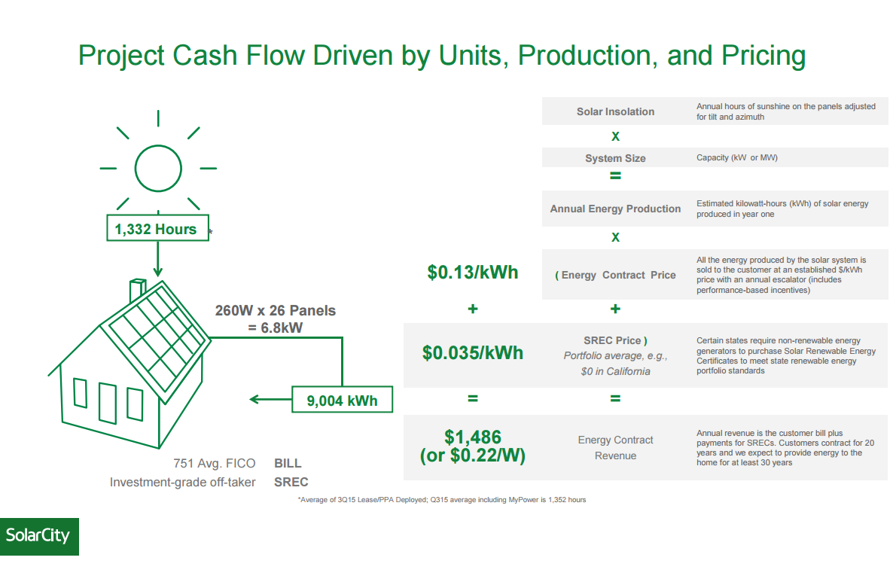The width and height of the screenshot is (896, 588).
Task: Select the arrow beside 9,004 kWh
Action: pyautogui.click(x=271, y=399)
